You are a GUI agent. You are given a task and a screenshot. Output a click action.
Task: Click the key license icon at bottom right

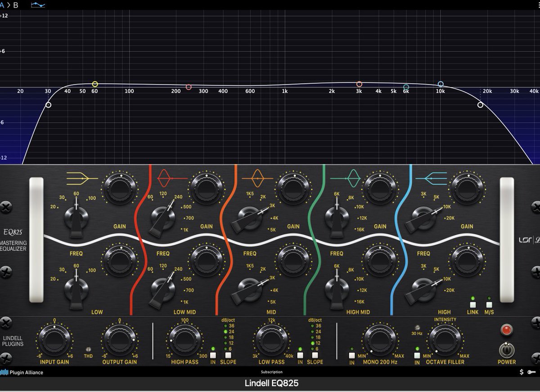[532, 372]
